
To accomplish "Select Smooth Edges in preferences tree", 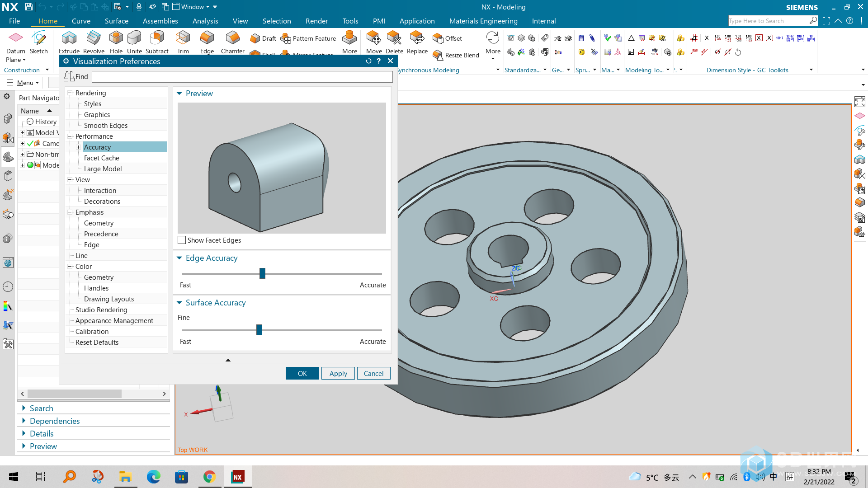I will (106, 126).
